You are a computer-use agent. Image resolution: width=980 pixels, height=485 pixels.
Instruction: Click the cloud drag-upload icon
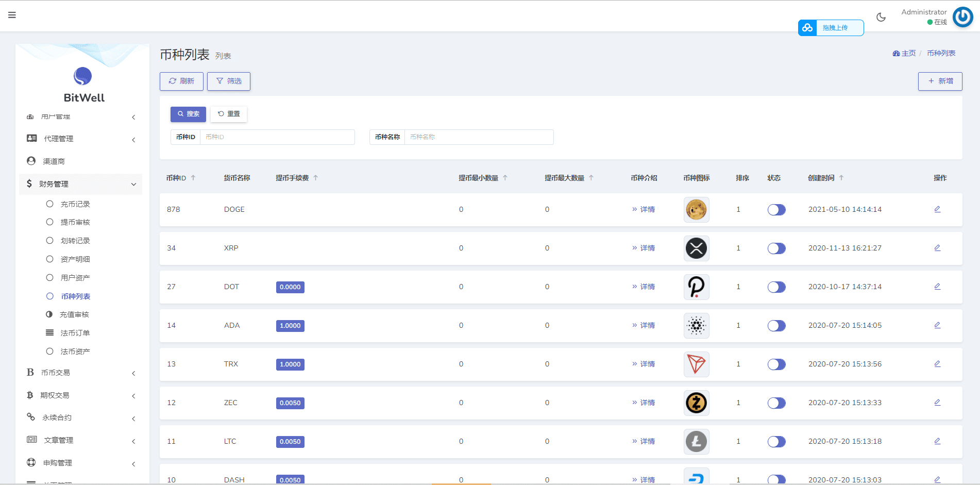tap(807, 28)
